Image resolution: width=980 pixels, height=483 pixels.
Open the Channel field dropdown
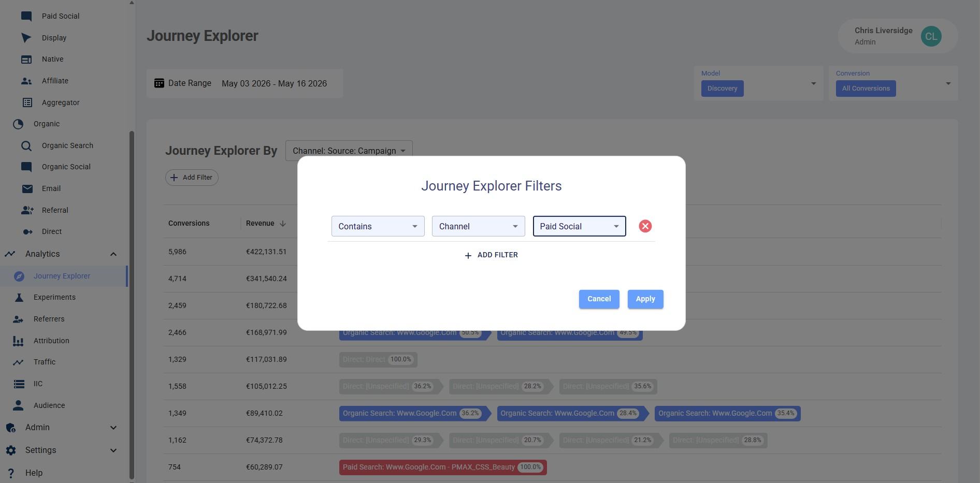click(479, 226)
